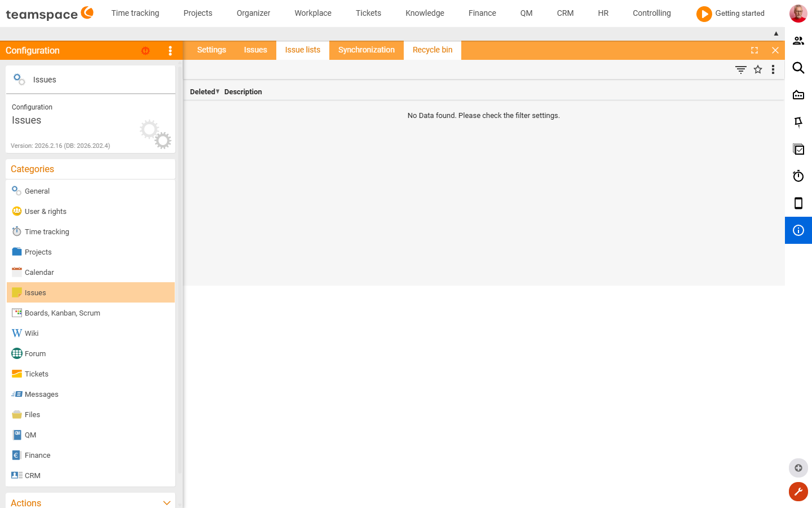Image resolution: width=812 pixels, height=508 pixels.
Task: Switch to the Synchronization tab
Action: (x=367, y=50)
